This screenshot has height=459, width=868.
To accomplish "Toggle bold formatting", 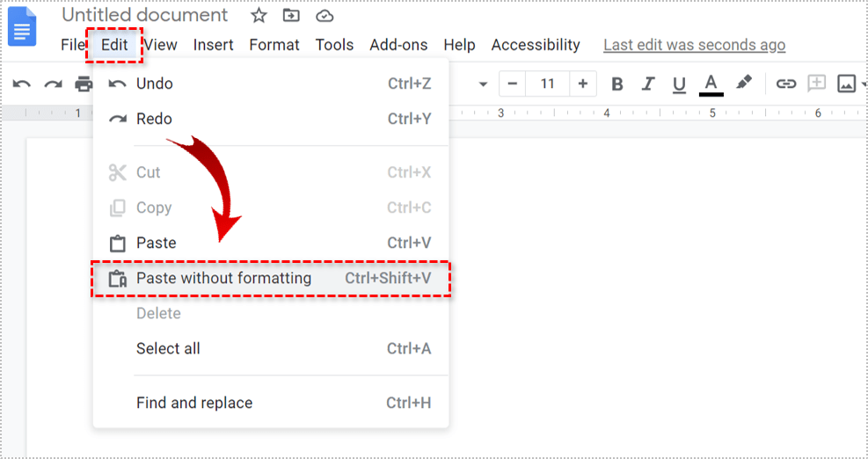I will click(617, 84).
